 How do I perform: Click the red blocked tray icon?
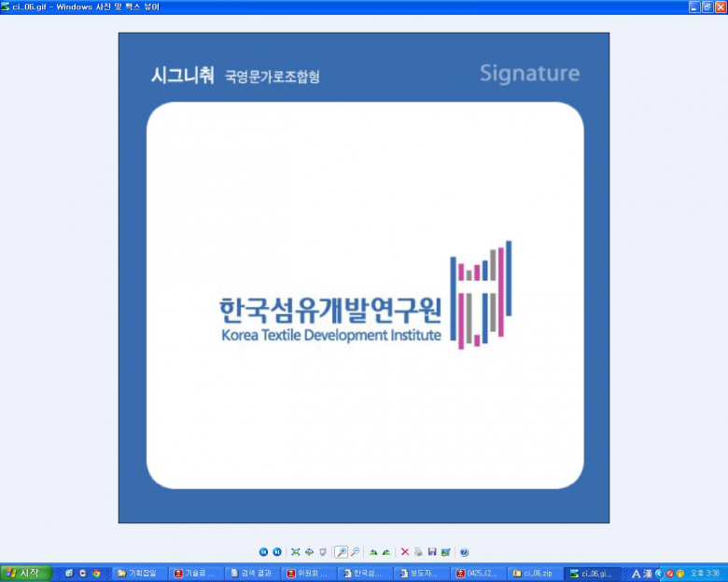[x=670, y=574]
